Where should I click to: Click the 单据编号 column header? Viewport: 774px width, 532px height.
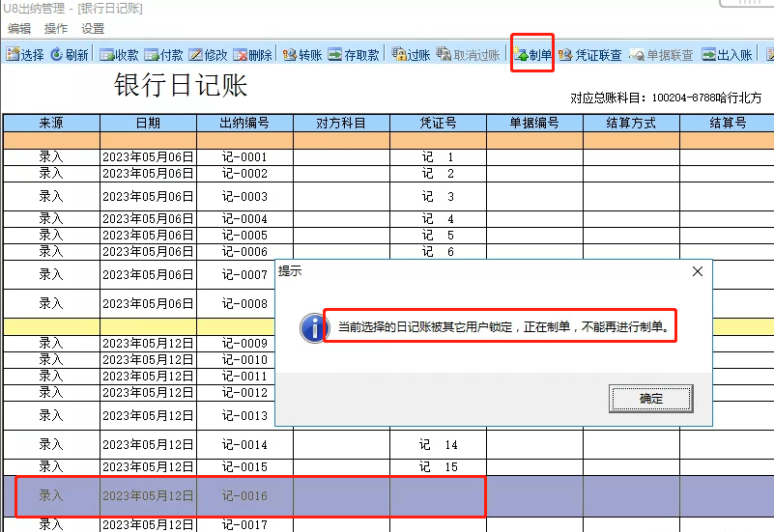534,123
